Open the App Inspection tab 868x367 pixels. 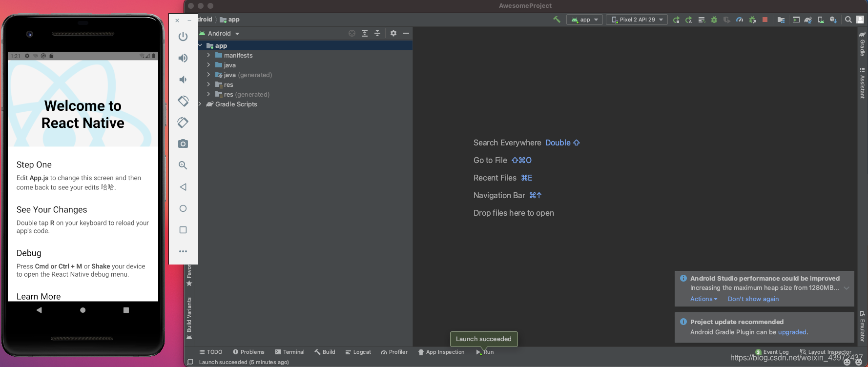pyautogui.click(x=441, y=352)
